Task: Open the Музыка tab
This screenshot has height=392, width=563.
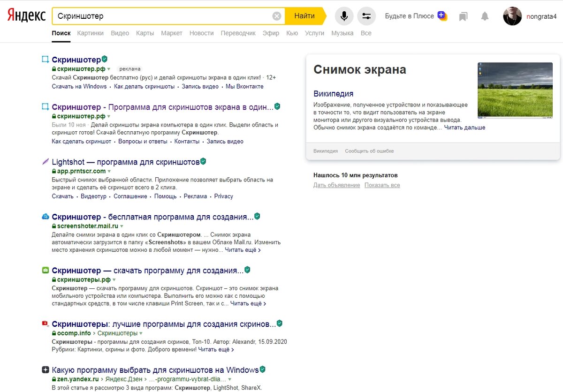Action: 342,33
